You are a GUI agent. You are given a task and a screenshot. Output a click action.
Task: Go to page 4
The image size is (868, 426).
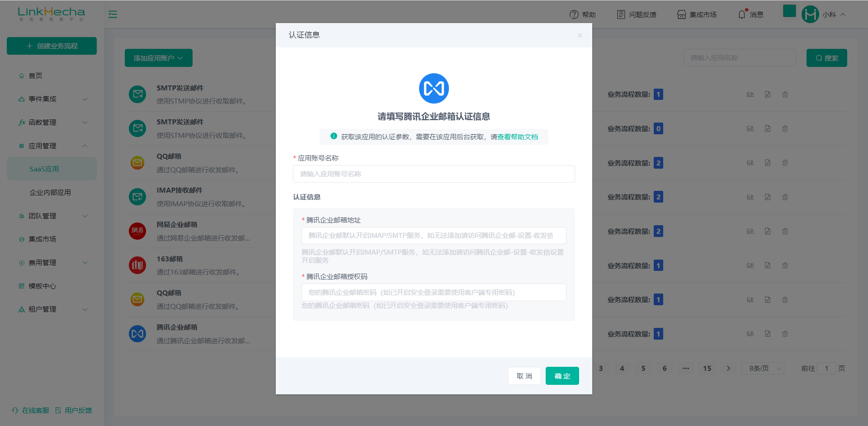coord(622,369)
